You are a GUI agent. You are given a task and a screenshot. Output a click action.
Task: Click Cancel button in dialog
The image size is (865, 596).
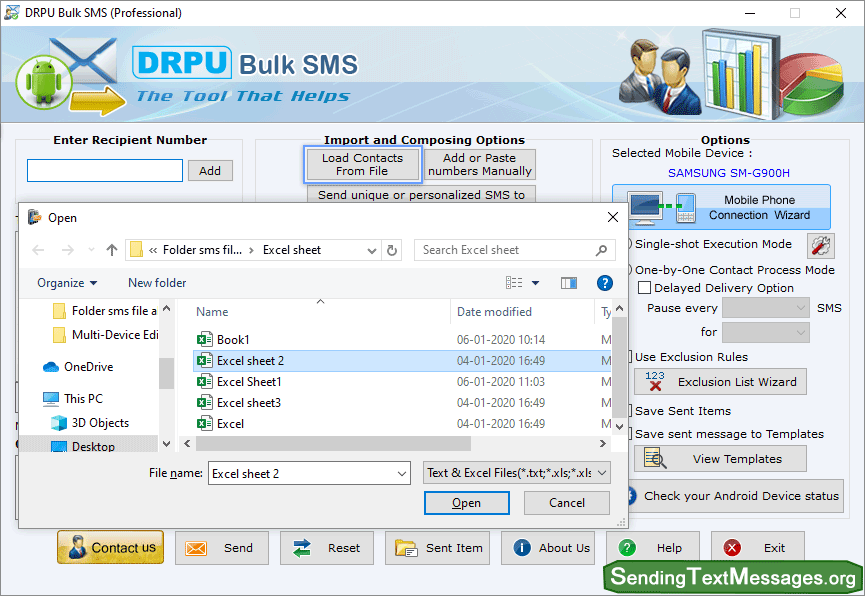click(x=567, y=503)
